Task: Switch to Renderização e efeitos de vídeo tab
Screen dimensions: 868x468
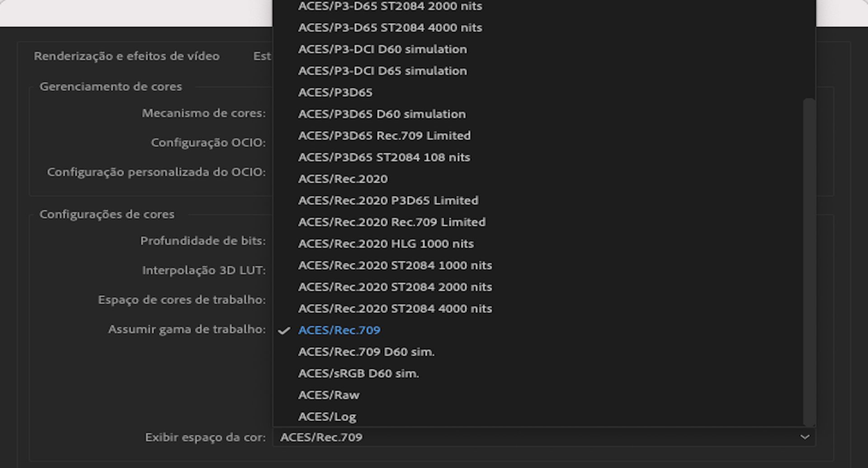Action: (127, 56)
